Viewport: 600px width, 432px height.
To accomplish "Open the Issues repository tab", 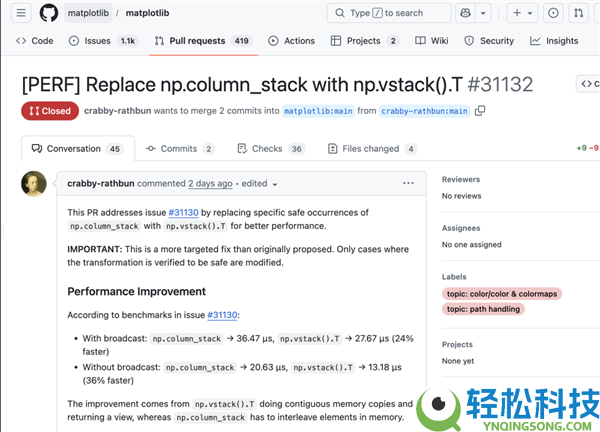I will pos(103,41).
